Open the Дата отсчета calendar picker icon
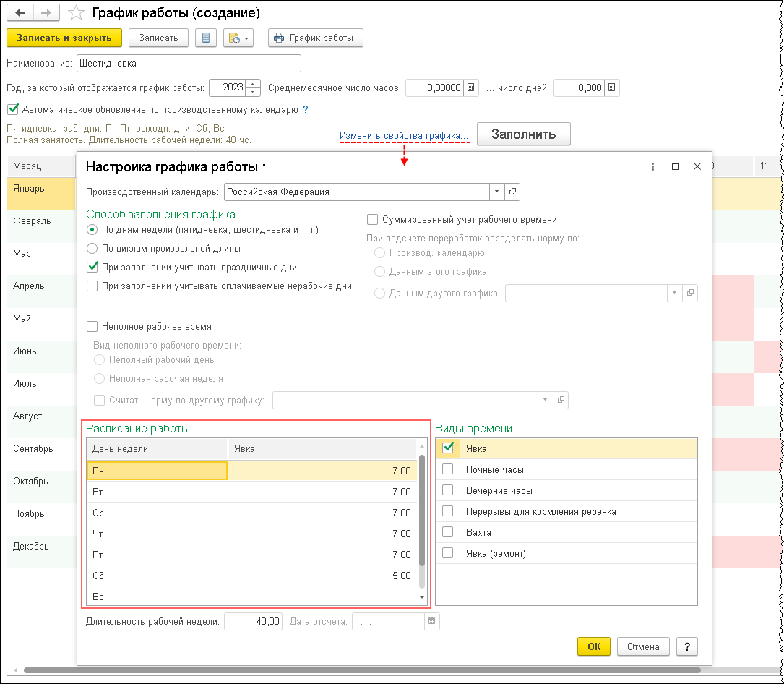The height and width of the screenshot is (684, 784). point(431,621)
